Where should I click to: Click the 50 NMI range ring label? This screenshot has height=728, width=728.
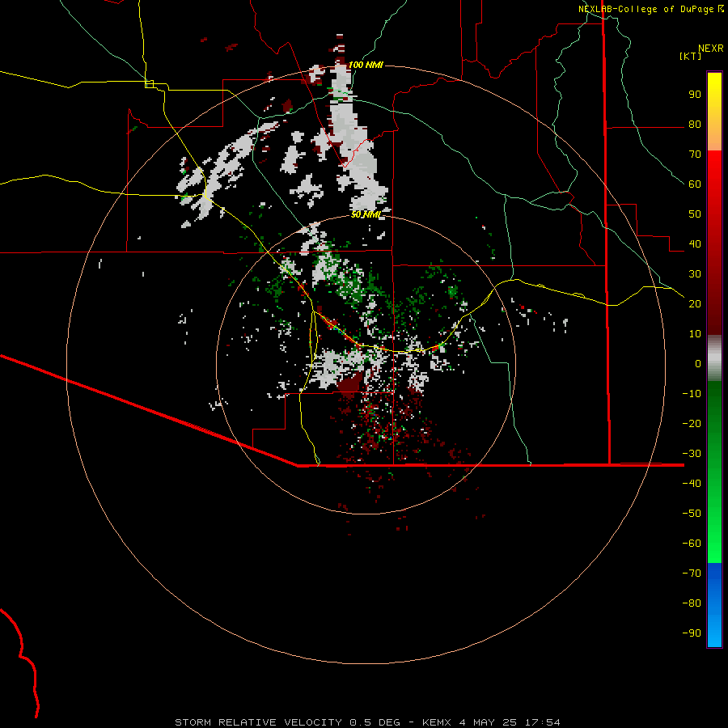pos(366,214)
